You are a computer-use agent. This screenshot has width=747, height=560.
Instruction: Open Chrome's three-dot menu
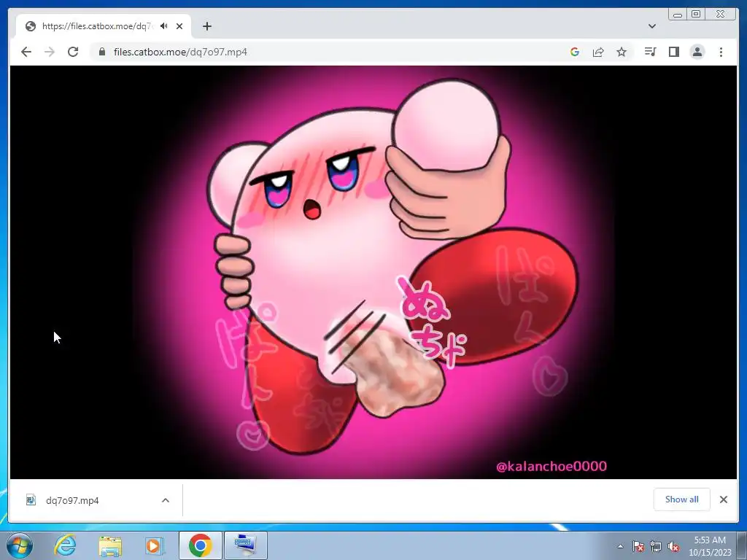tap(721, 52)
